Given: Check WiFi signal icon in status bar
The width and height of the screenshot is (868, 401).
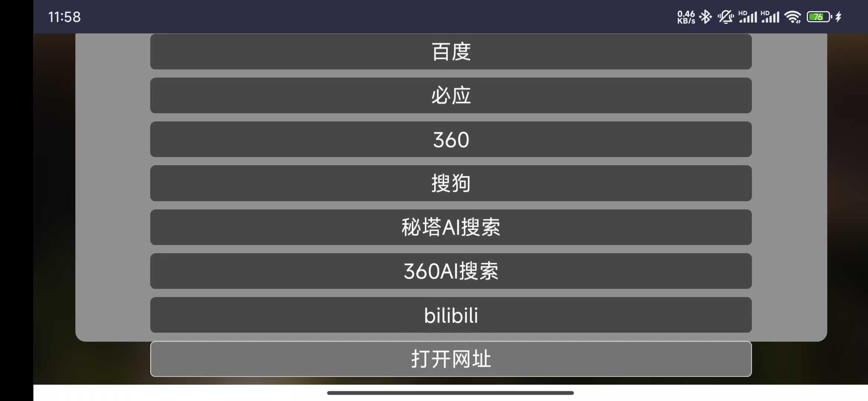Looking at the screenshot, I should (x=793, y=16).
